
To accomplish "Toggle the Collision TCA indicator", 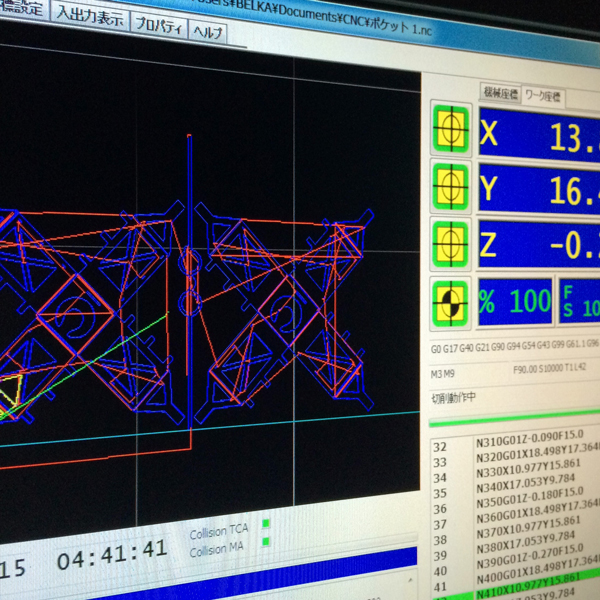I will (265, 523).
